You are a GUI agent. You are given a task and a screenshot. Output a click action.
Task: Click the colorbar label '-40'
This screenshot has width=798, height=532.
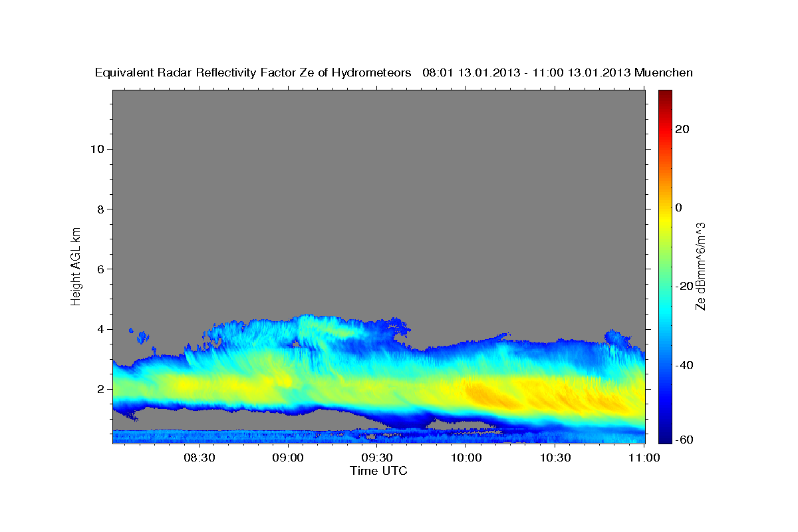click(685, 365)
